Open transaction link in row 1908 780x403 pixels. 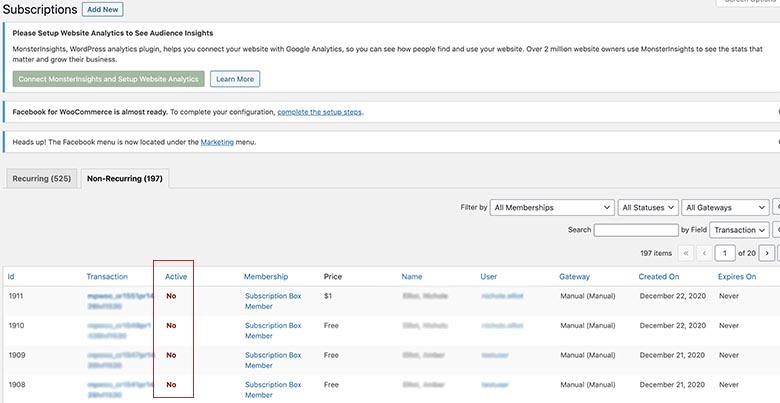point(120,390)
